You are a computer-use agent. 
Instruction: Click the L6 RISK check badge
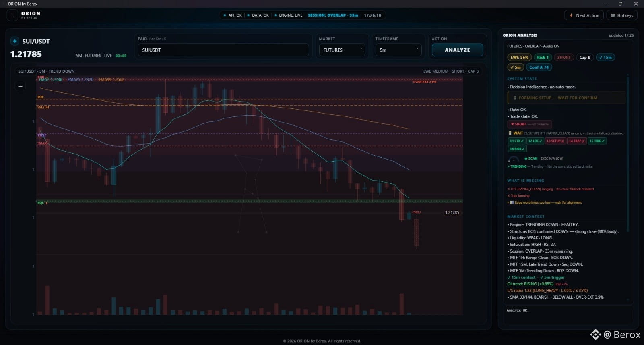pyautogui.click(x=517, y=149)
